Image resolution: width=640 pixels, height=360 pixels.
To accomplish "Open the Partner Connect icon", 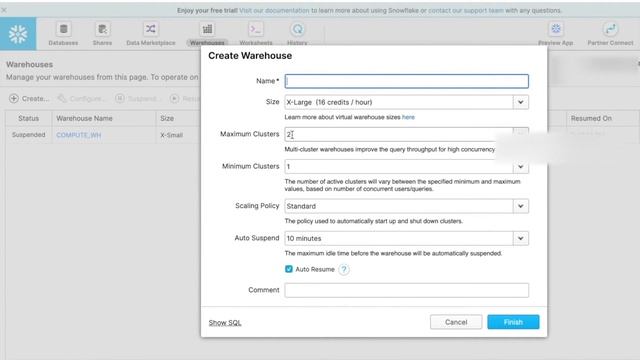I will [610, 29].
